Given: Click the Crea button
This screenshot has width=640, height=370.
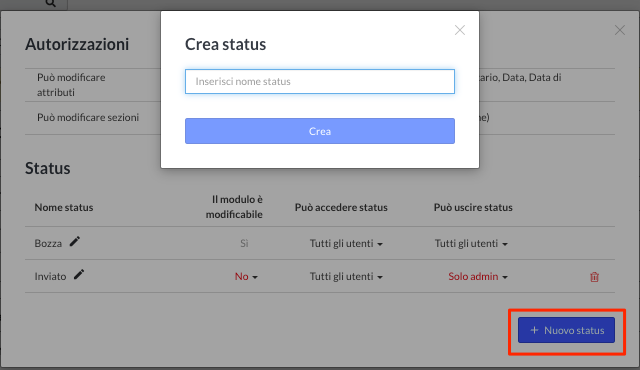Looking at the screenshot, I should (x=320, y=131).
